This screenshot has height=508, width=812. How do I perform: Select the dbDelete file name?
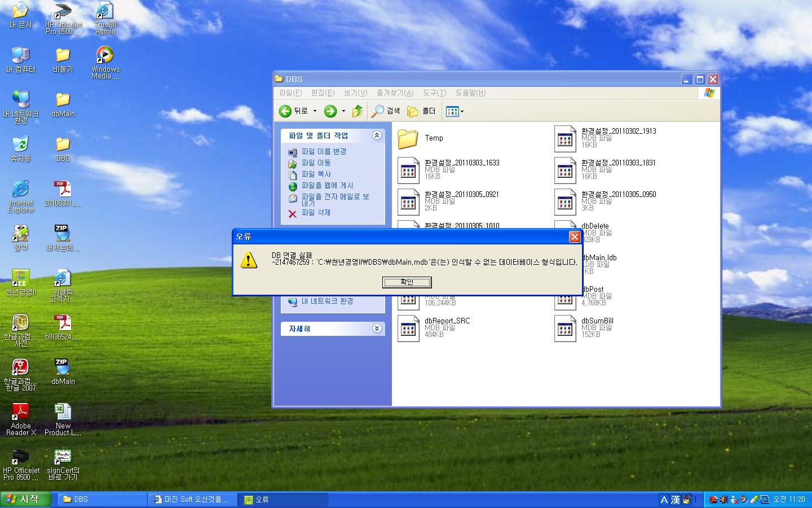[x=595, y=226]
